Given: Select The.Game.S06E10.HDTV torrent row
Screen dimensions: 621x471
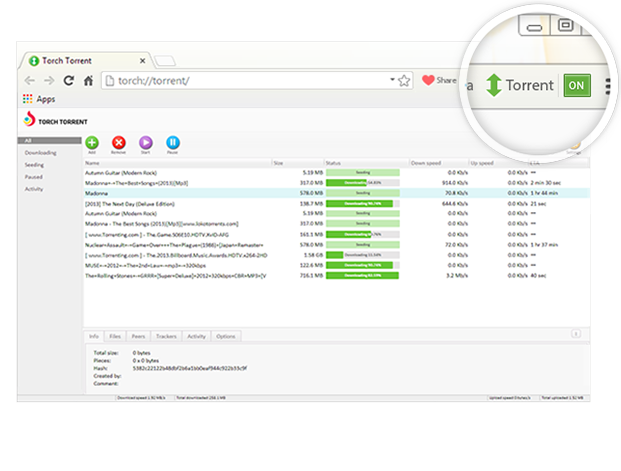Looking at the screenshot, I should point(337,234).
